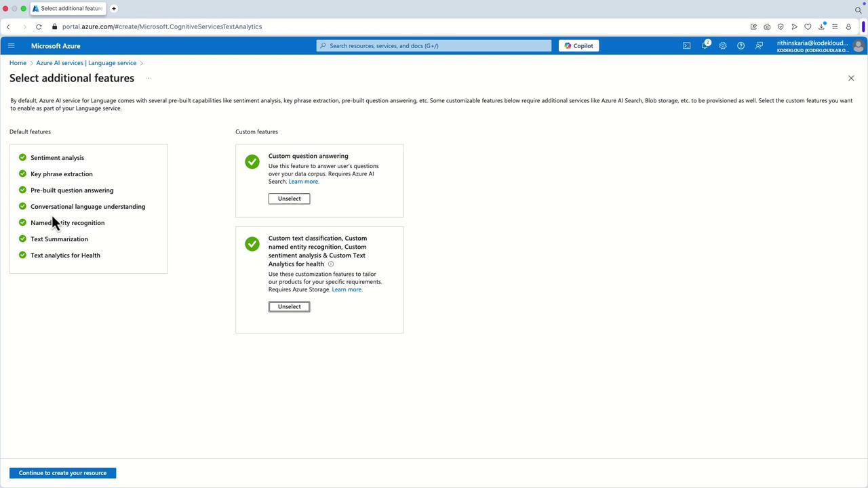Open the ellipsis menu beside the page title

149,78
